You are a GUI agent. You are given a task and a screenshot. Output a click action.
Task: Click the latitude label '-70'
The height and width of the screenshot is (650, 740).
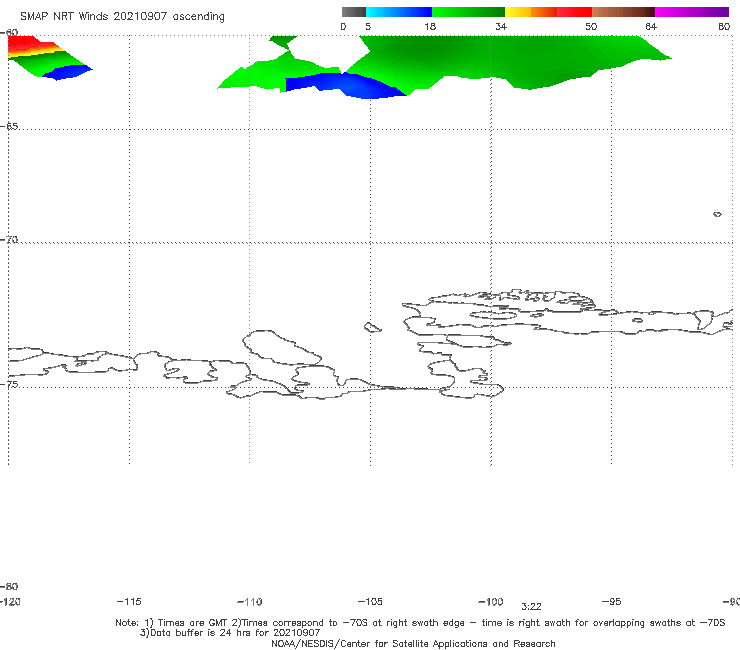point(9,239)
